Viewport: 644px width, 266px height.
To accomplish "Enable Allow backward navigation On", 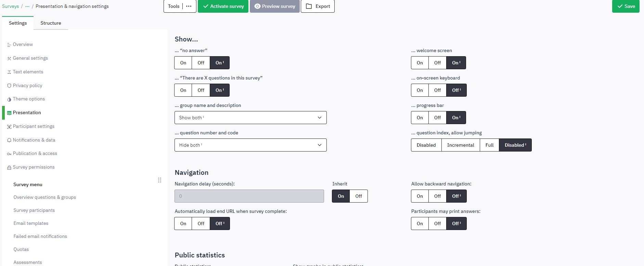I will (420, 196).
